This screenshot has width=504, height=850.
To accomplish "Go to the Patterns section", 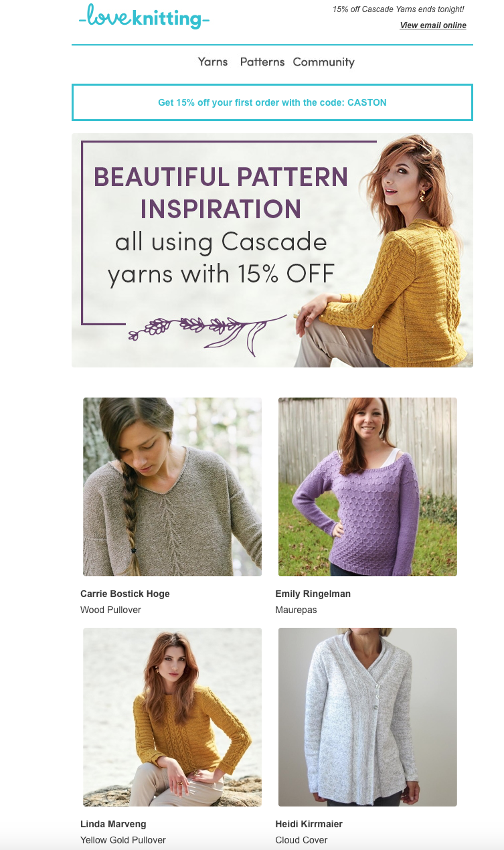I will [x=262, y=62].
